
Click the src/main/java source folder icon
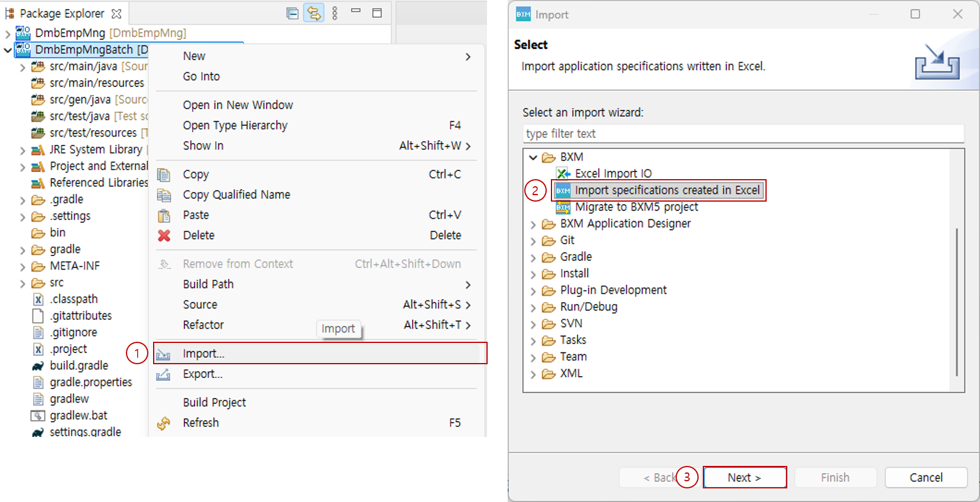[38, 66]
